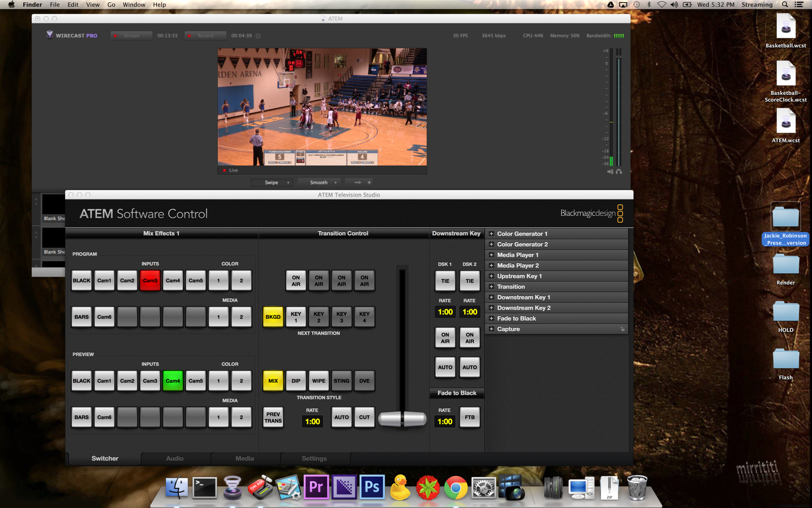The width and height of the screenshot is (812, 508).
Task: Click transition RATE 1:00 field
Action: pyautogui.click(x=312, y=422)
